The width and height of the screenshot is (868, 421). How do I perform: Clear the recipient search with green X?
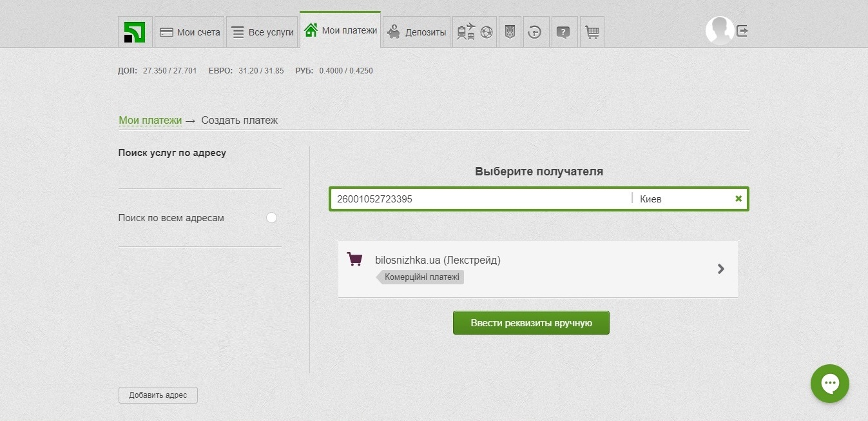pos(738,199)
